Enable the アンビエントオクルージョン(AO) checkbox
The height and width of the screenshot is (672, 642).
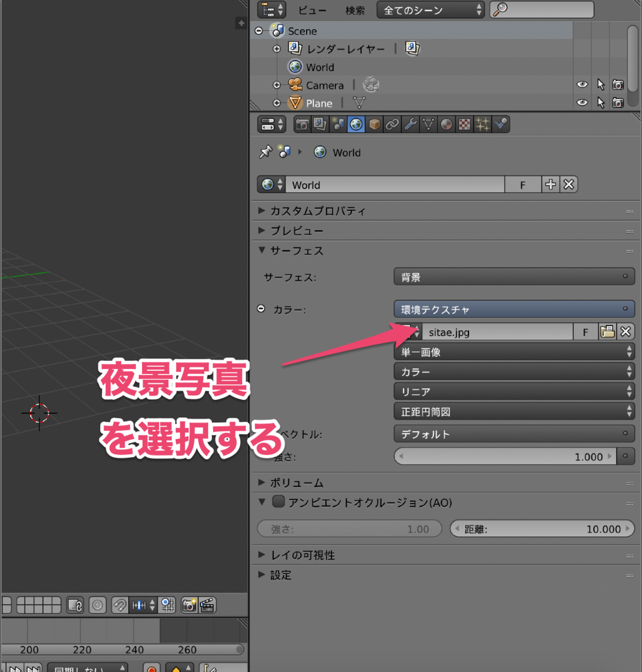(278, 502)
